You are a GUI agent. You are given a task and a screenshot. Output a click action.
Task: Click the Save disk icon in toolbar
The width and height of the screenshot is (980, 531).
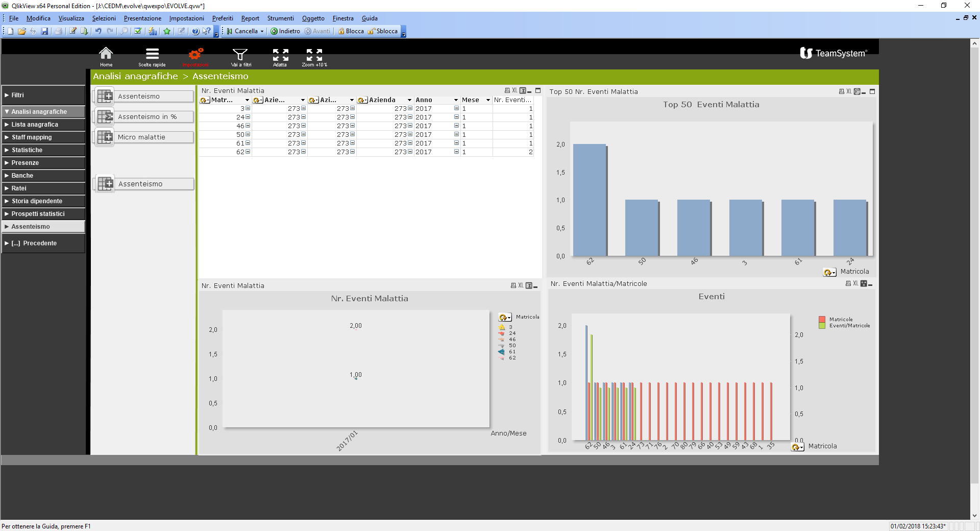44,31
